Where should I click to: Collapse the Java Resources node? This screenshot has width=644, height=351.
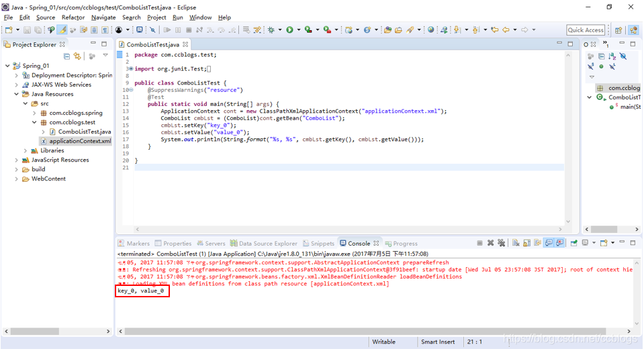coord(16,94)
